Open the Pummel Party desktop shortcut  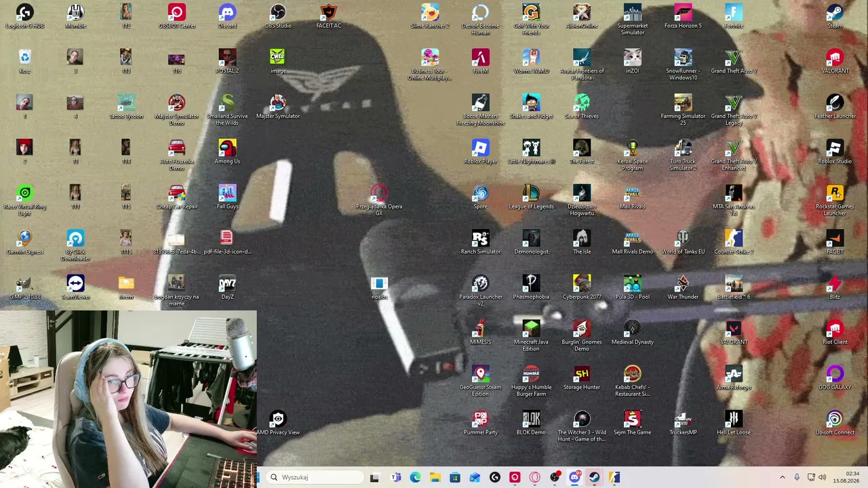pos(480,424)
